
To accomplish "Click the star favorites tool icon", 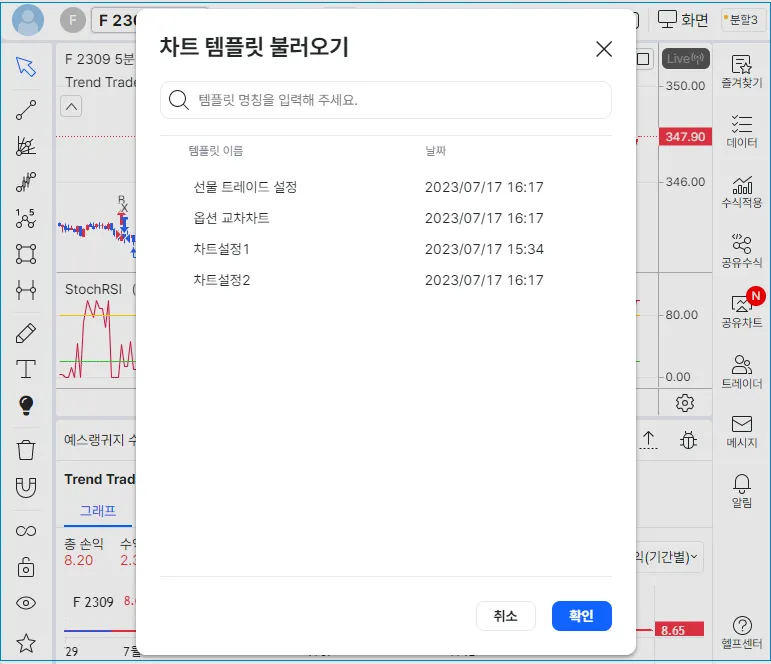I will [26, 643].
